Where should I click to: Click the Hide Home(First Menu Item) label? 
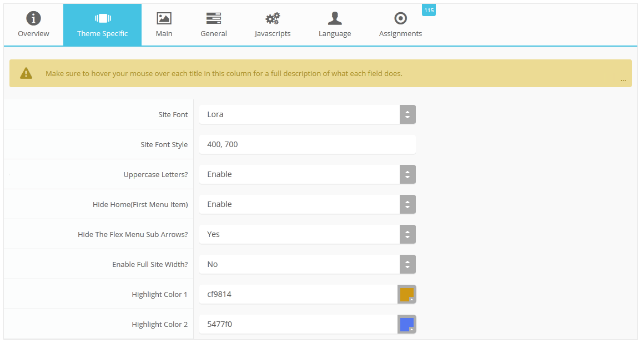tap(140, 204)
